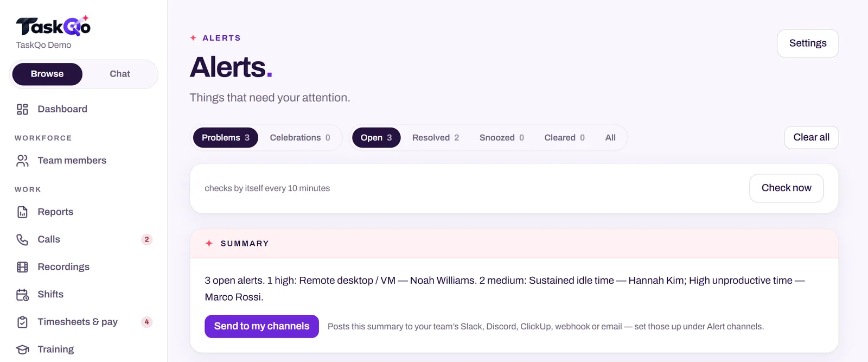
Task: Switch to Browse mode
Action: click(47, 74)
